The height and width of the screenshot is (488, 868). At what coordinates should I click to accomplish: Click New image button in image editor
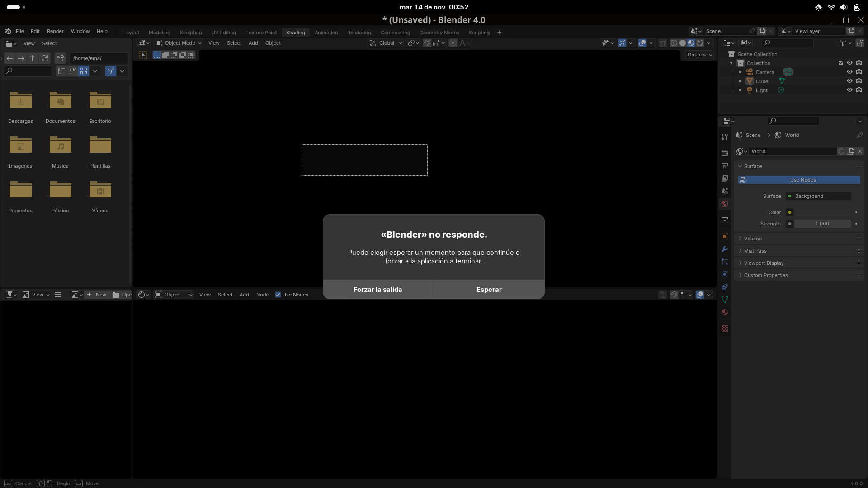click(x=97, y=295)
